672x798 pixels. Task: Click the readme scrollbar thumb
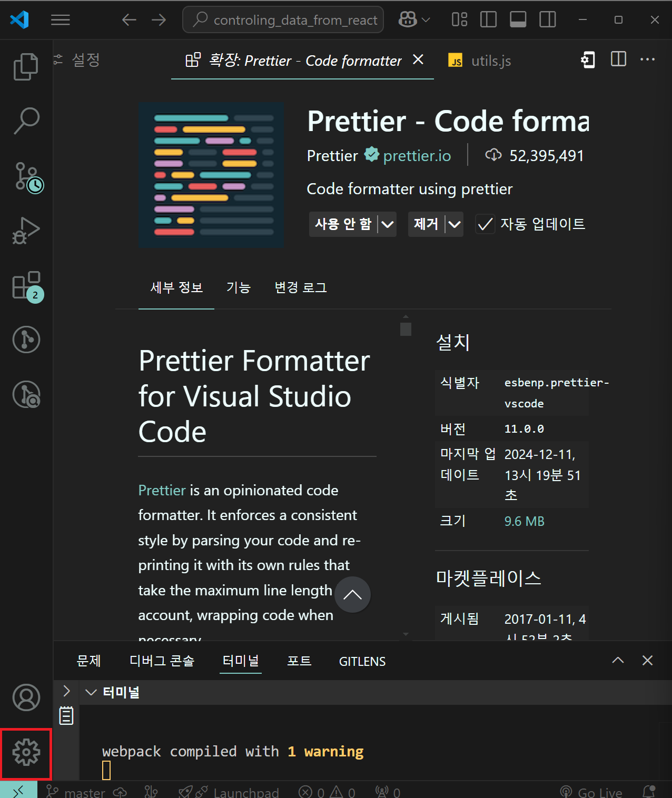click(x=406, y=329)
